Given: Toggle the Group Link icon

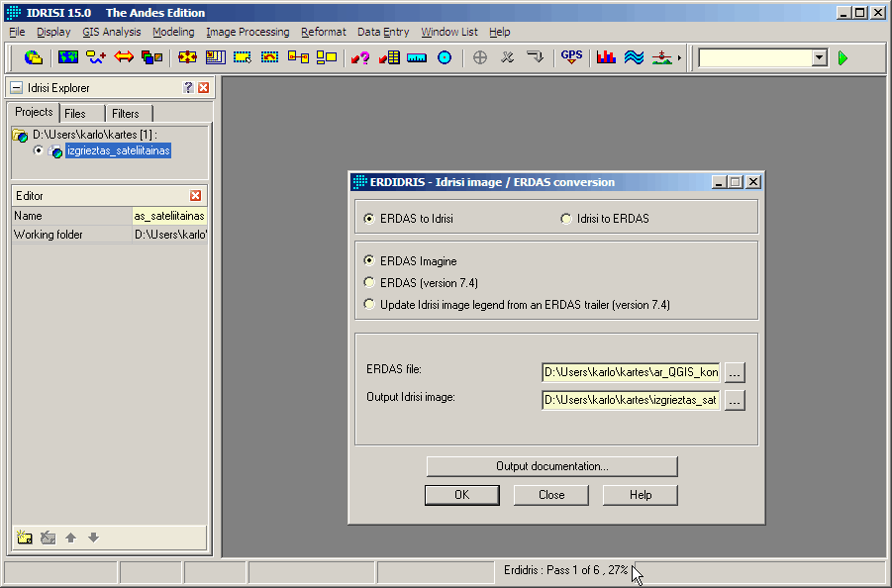Looking at the screenshot, I should 298,57.
